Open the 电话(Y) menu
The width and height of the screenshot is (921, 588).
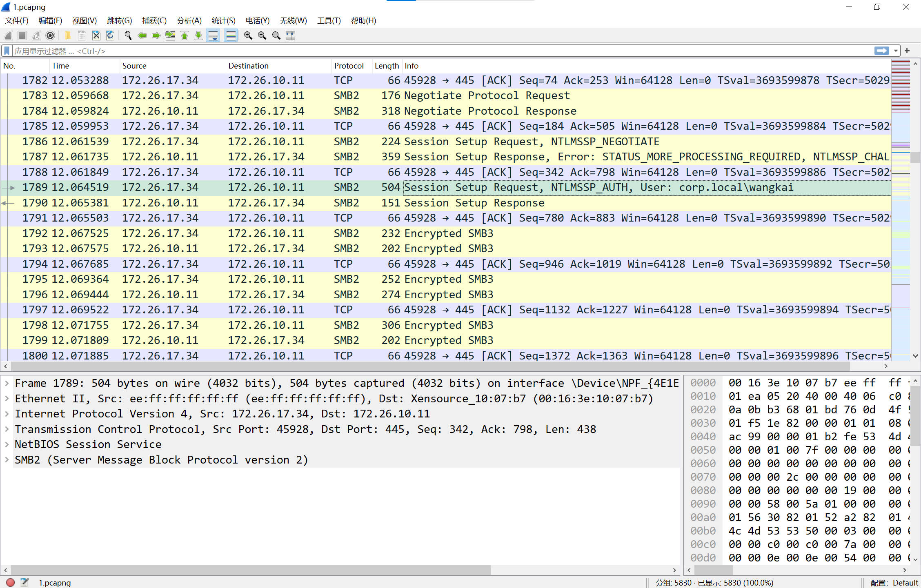258,20
